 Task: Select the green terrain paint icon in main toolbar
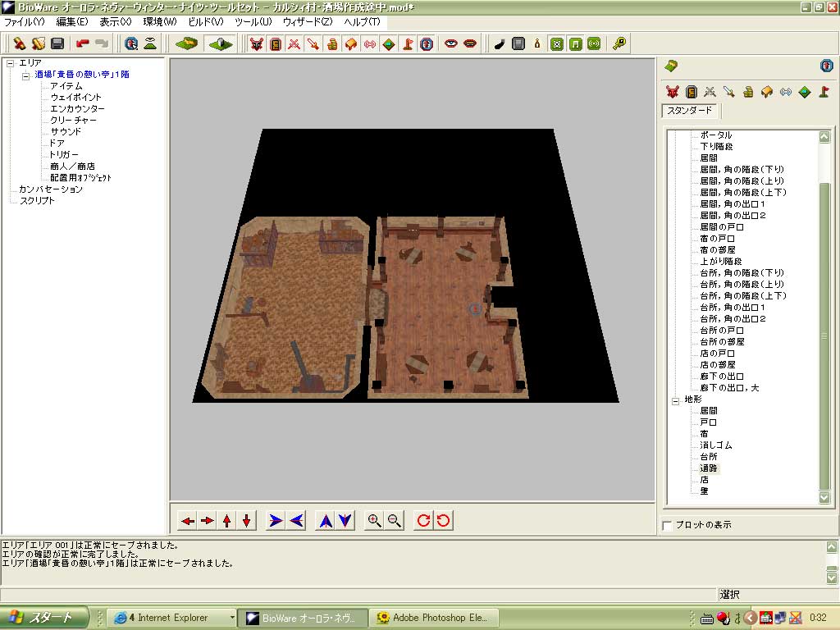(186, 43)
